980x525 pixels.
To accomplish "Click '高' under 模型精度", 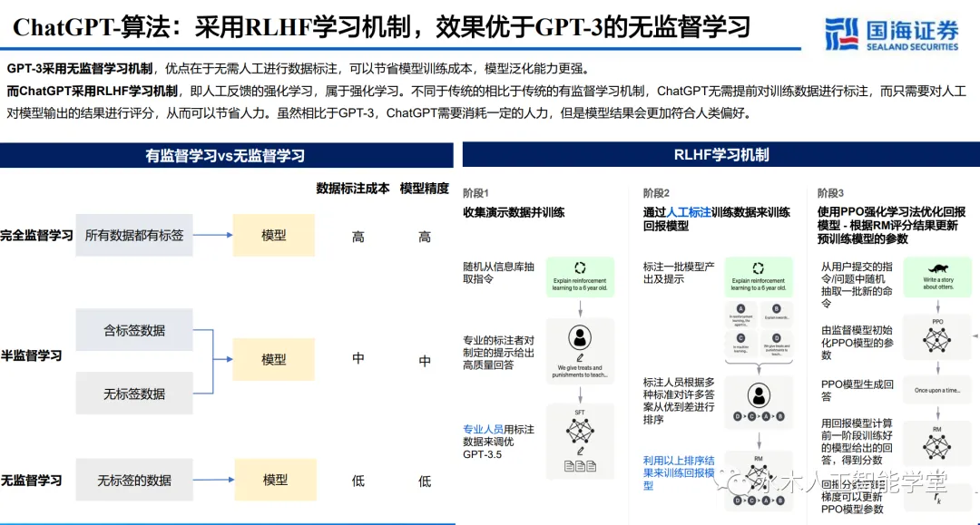I will click(425, 237).
